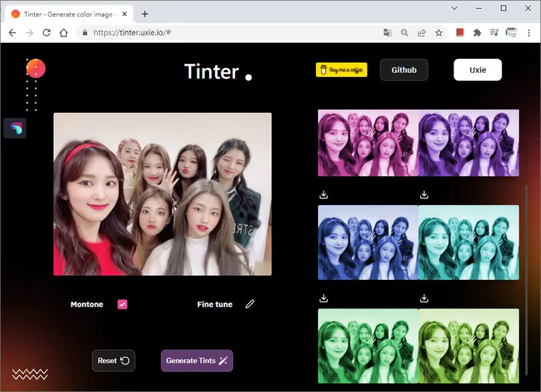Click the Generate Tints button

197,361
